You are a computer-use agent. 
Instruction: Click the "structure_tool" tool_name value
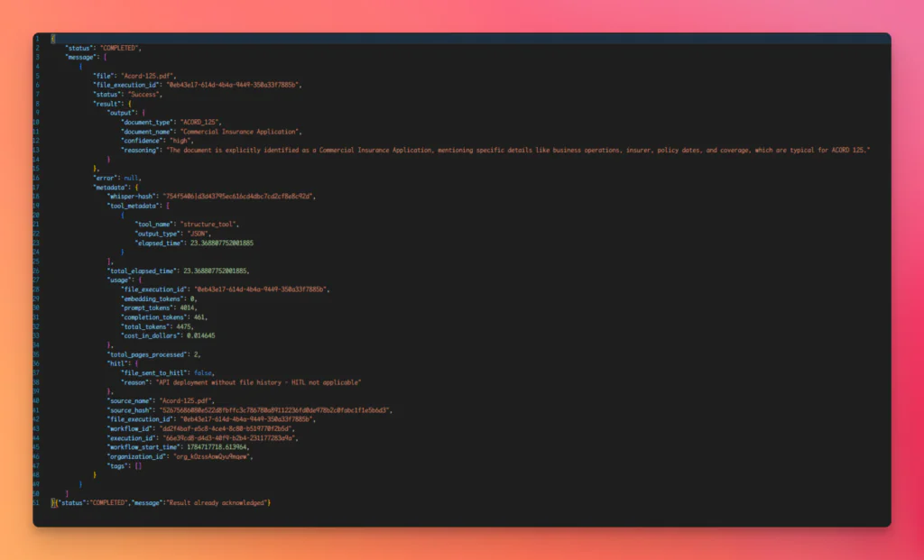[208, 224]
